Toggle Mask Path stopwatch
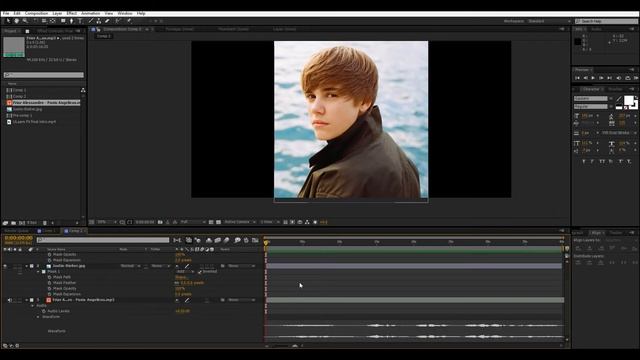 point(49,277)
